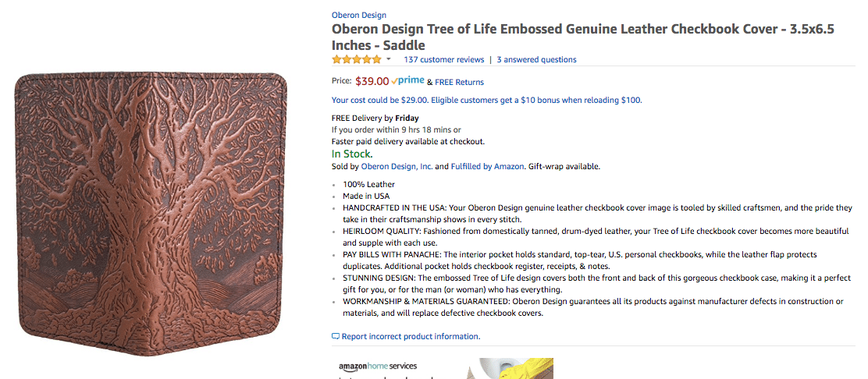This screenshot has width=868, height=379.
Task: Click the Fulfilled by Amazon link
Action: point(487,166)
